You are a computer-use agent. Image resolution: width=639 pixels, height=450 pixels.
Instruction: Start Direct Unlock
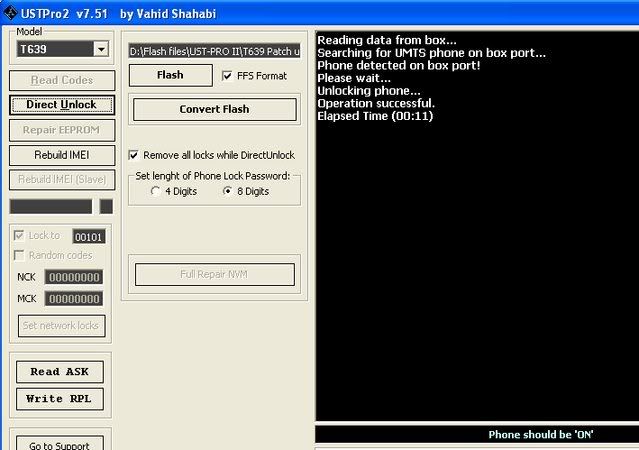[62, 105]
